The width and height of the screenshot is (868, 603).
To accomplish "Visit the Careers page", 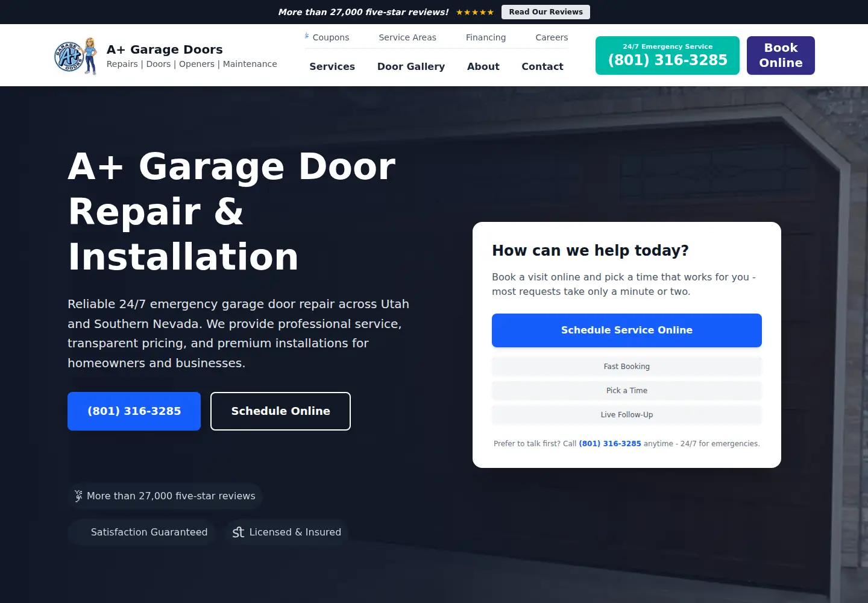I will [x=552, y=37].
